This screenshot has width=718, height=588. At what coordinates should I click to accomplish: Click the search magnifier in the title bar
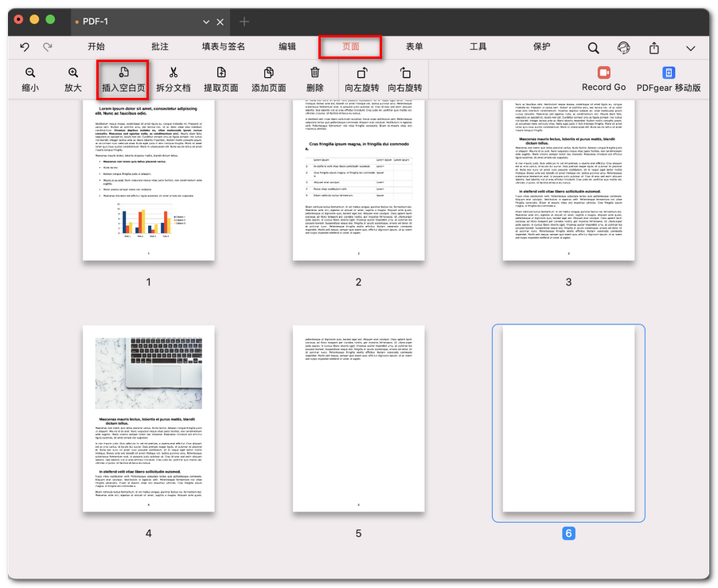pyautogui.click(x=594, y=47)
